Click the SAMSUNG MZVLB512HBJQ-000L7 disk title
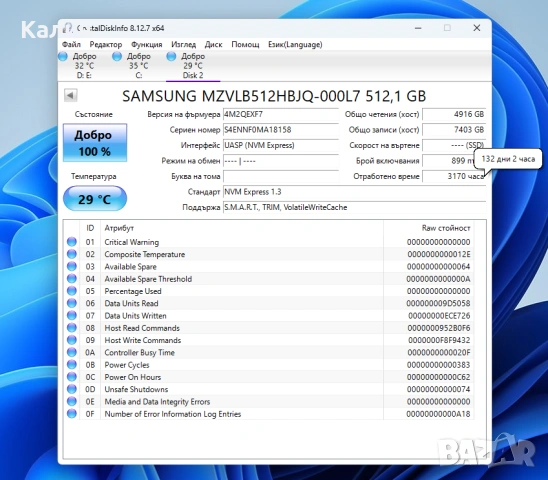Image resolution: width=548 pixels, height=480 pixels. click(x=274, y=96)
